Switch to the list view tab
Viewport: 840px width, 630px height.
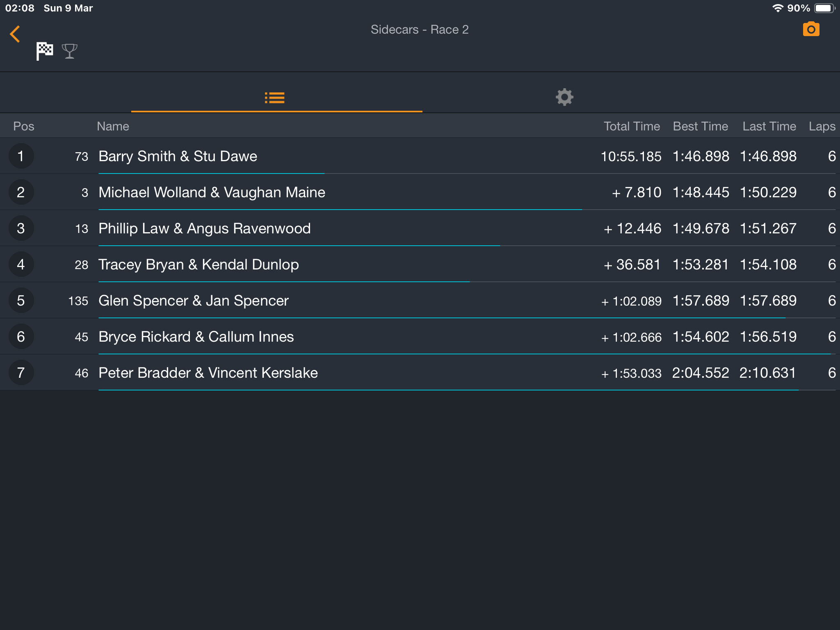275,98
